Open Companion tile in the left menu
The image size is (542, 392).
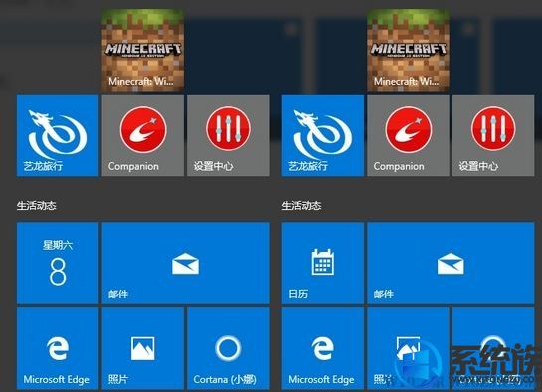pyautogui.click(x=143, y=135)
